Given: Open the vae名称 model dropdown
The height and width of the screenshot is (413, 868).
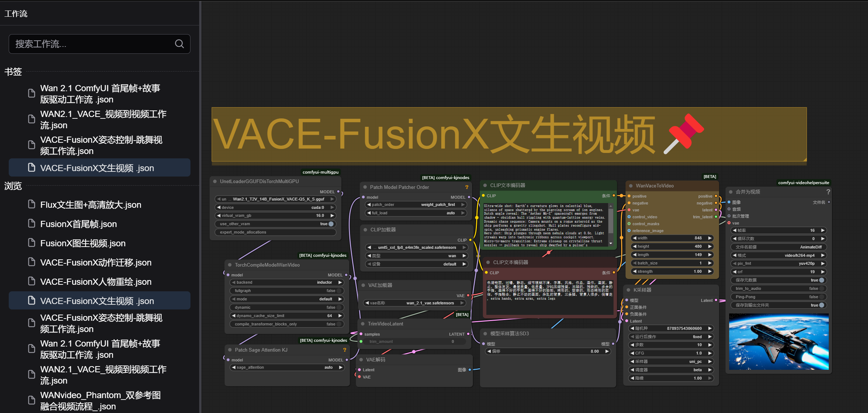Looking at the screenshot, I should 415,303.
